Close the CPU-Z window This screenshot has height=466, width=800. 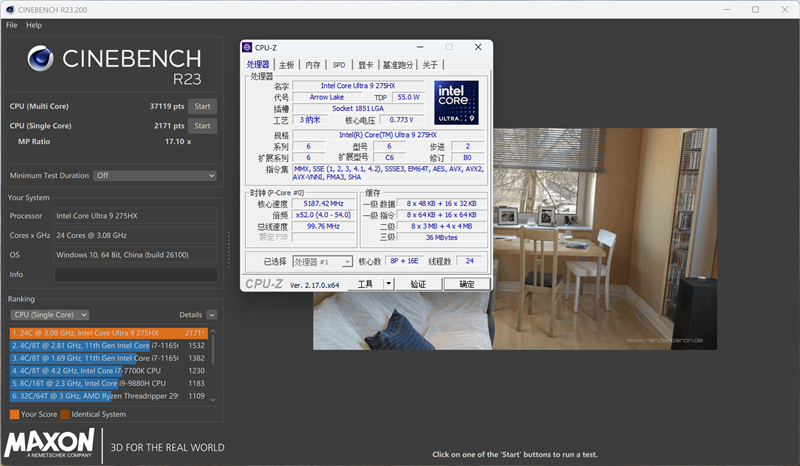click(478, 47)
